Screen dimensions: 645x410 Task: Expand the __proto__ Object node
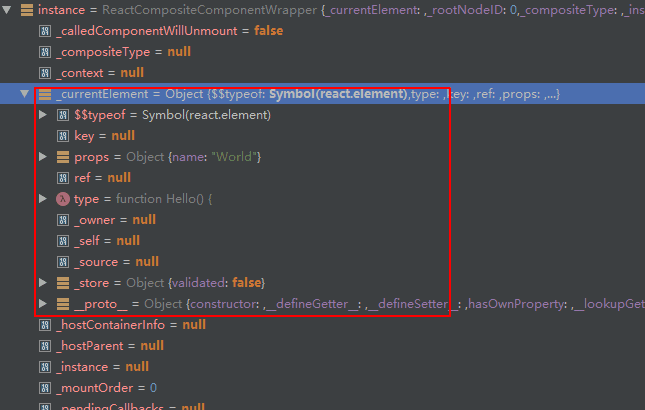42,303
